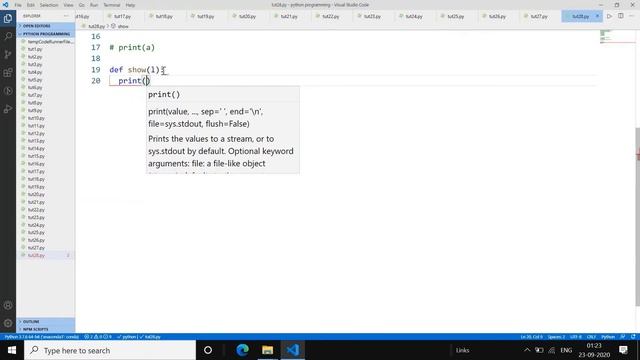Viewport: 640px width, 360px height.
Task: Switch to the tut19.py tab
Action: [206, 16]
